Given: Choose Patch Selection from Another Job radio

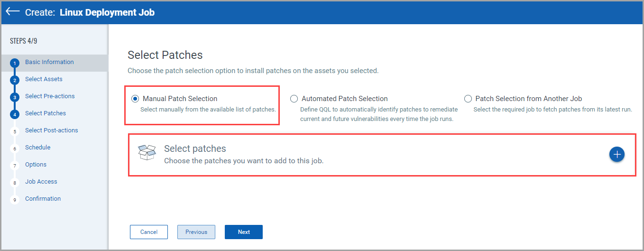Looking at the screenshot, I should [x=468, y=99].
